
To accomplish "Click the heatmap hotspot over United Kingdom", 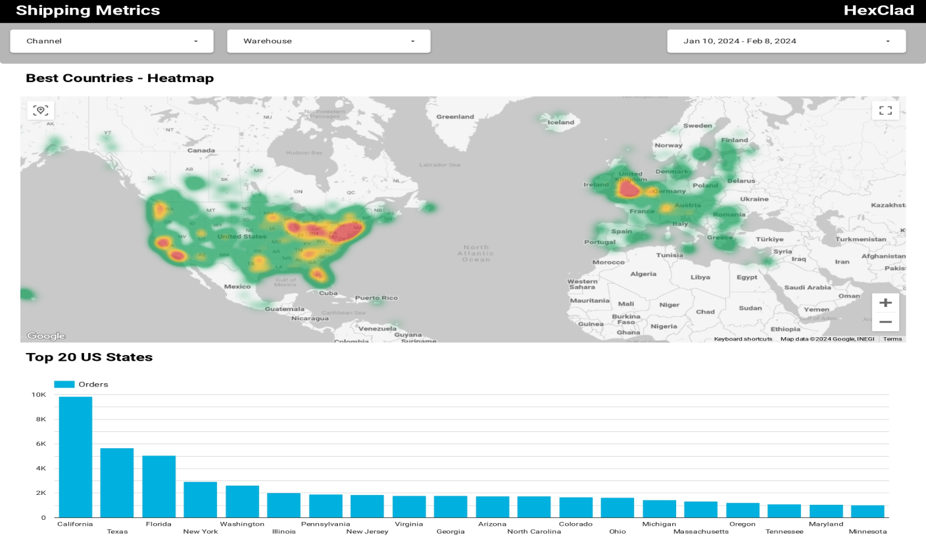I will (x=629, y=190).
